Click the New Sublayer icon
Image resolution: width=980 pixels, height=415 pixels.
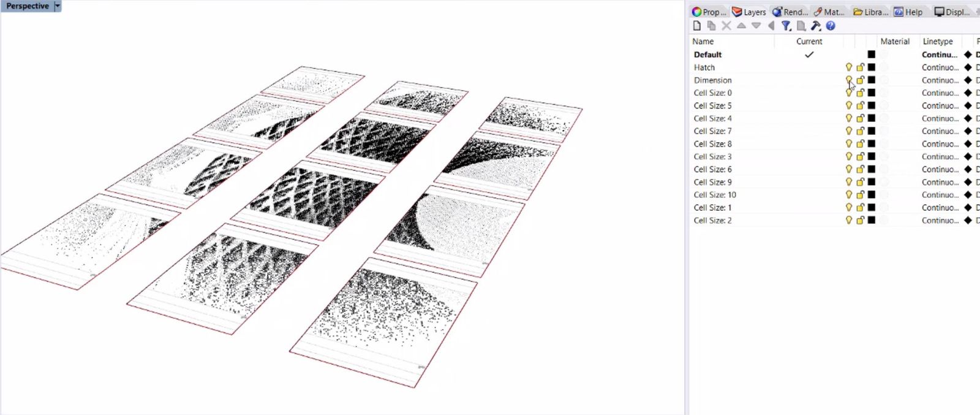(711, 26)
